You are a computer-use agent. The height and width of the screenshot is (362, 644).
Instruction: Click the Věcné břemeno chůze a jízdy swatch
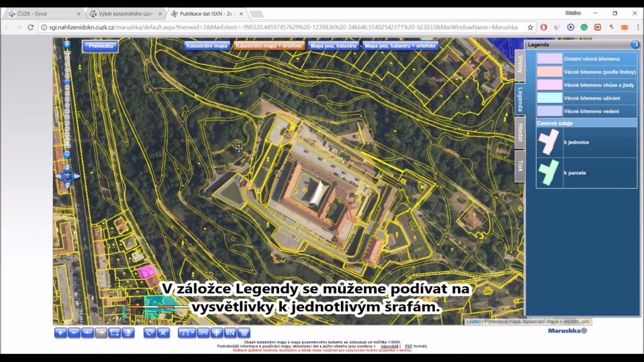(x=549, y=85)
